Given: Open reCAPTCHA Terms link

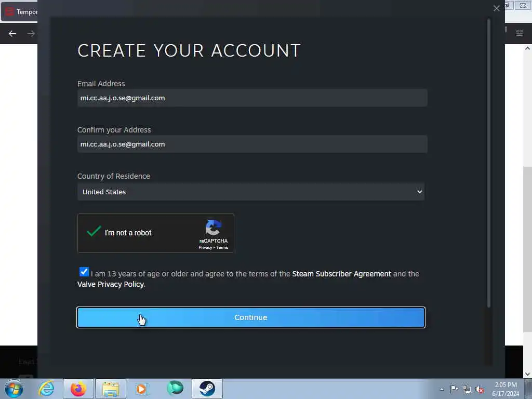Looking at the screenshot, I should click(222, 248).
